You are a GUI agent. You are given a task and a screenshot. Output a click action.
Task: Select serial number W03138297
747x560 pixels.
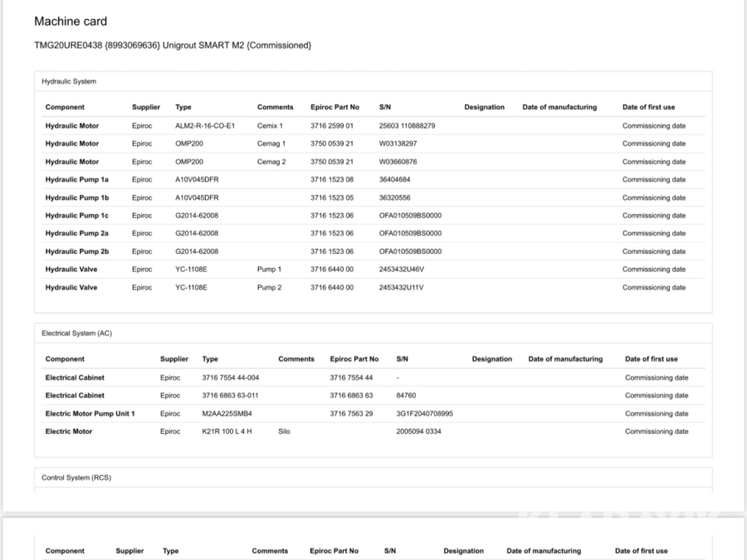(x=398, y=144)
